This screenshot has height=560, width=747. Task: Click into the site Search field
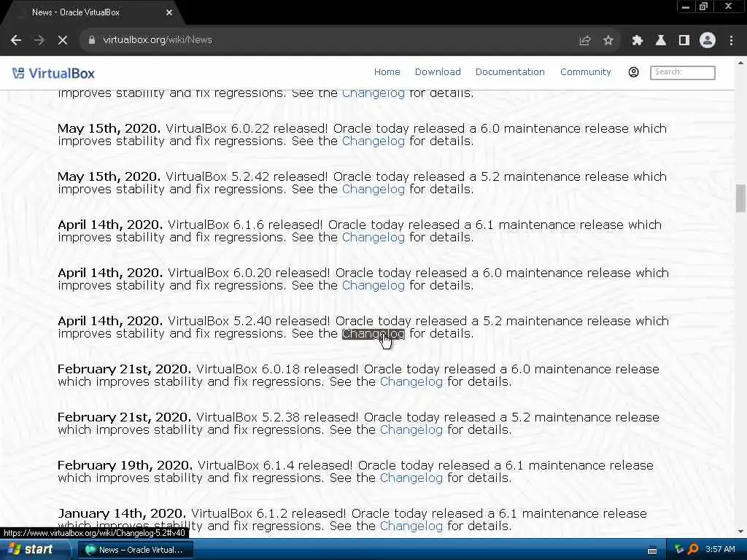coord(683,72)
